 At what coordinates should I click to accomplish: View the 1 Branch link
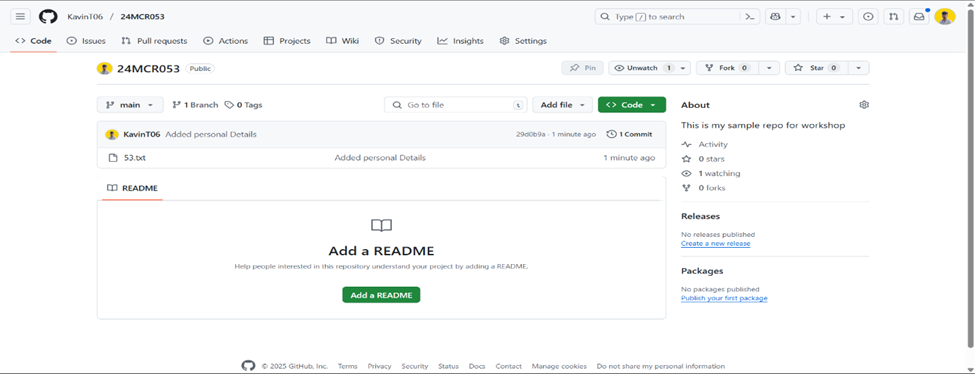point(195,105)
